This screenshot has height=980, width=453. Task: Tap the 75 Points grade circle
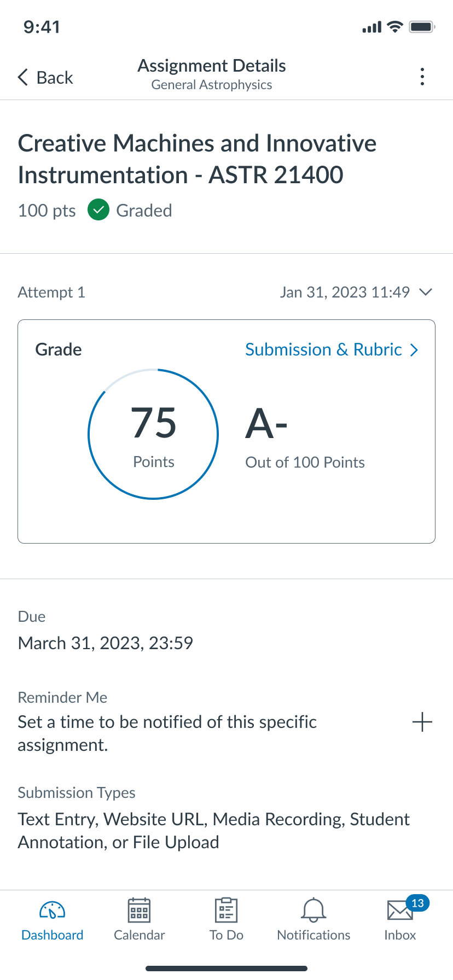pos(153,434)
